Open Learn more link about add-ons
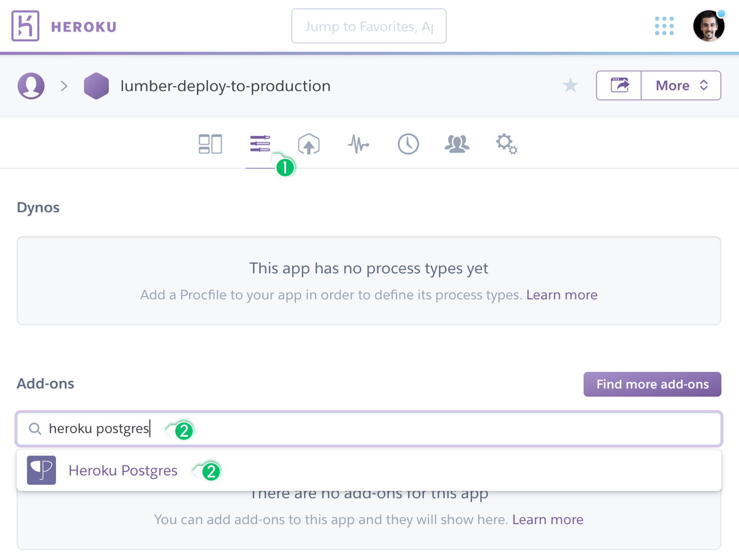739x560 pixels. pos(548,520)
